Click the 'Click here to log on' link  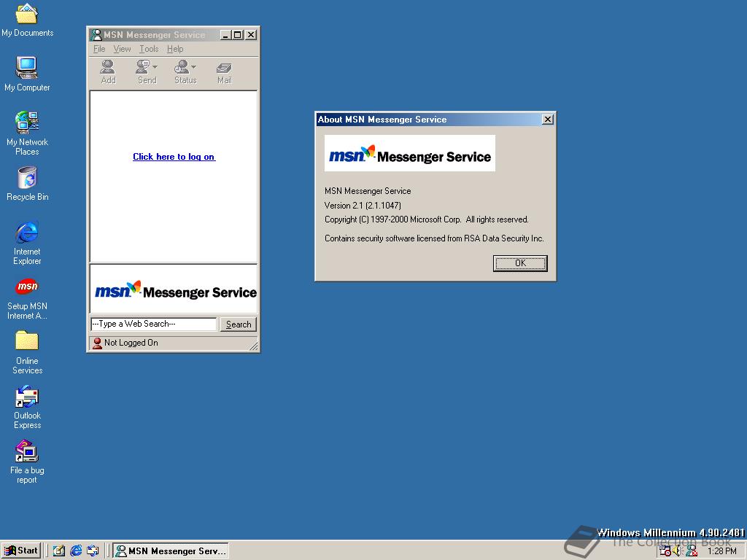174,157
